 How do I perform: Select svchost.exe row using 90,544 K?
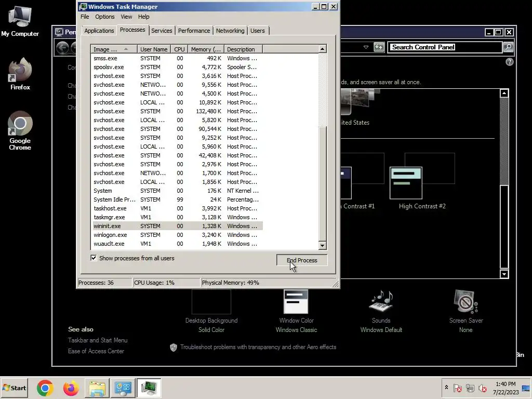[x=177, y=129]
